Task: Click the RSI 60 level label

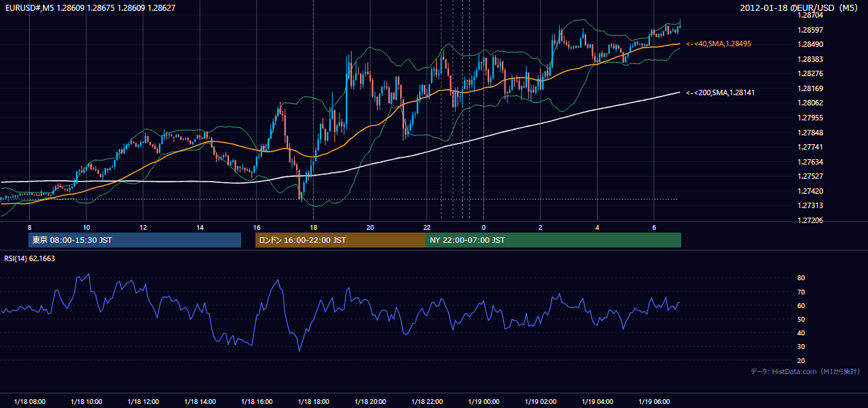Action: [801, 305]
